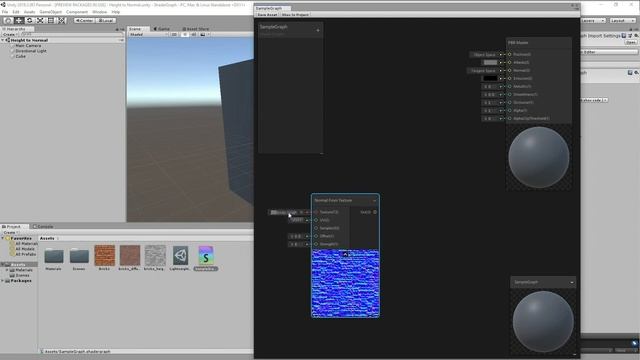
Task: Select All Models favorite
Action: tap(25, 249)
